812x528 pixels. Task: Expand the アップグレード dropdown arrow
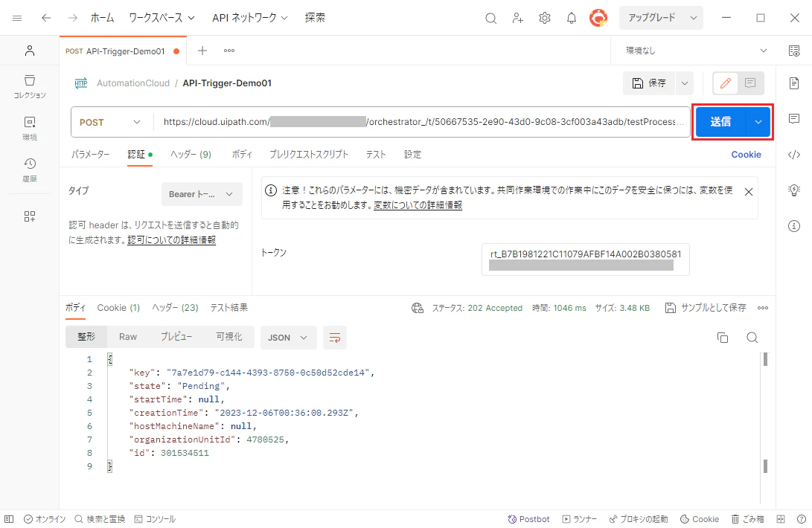[694, 18]
